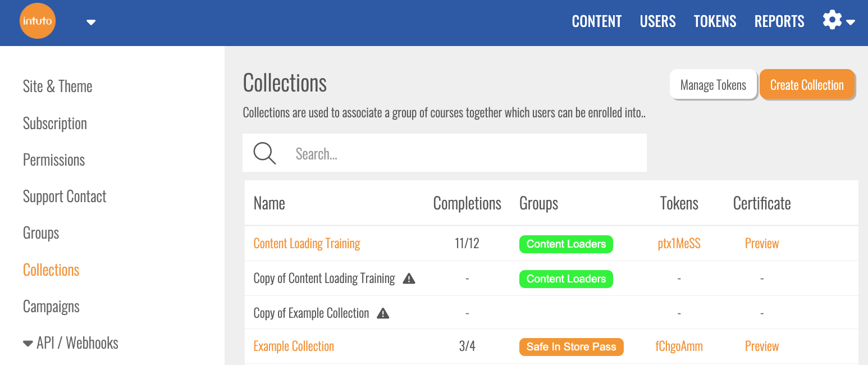Expand the dropdown arrow next to the logo
The image size is (868, 365).
[91, 22]
